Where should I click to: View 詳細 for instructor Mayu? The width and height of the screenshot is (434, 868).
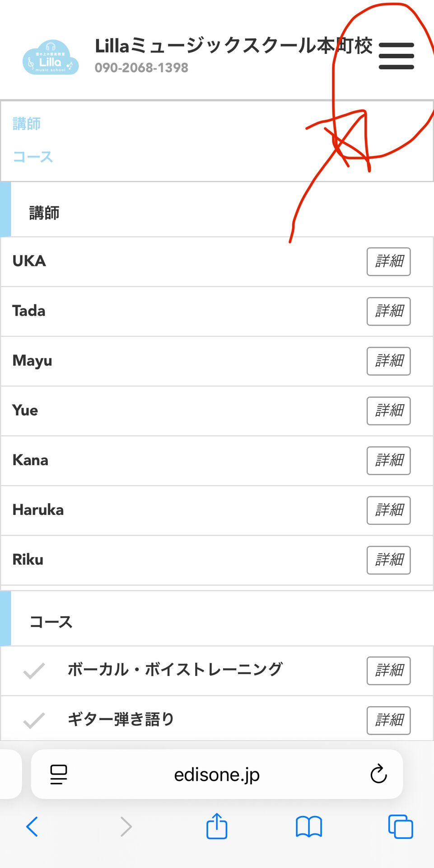[x=388, y=361]
